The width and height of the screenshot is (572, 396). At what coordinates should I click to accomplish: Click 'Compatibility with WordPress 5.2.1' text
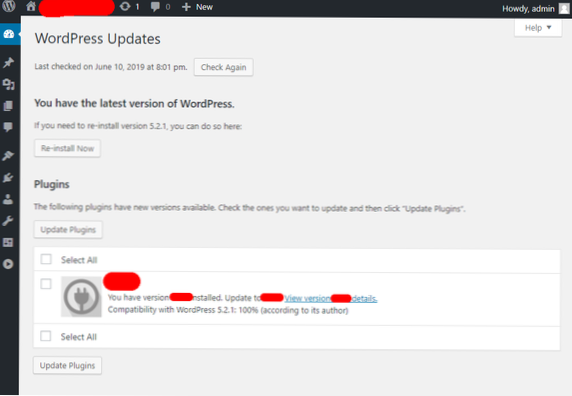pos(228,310)
